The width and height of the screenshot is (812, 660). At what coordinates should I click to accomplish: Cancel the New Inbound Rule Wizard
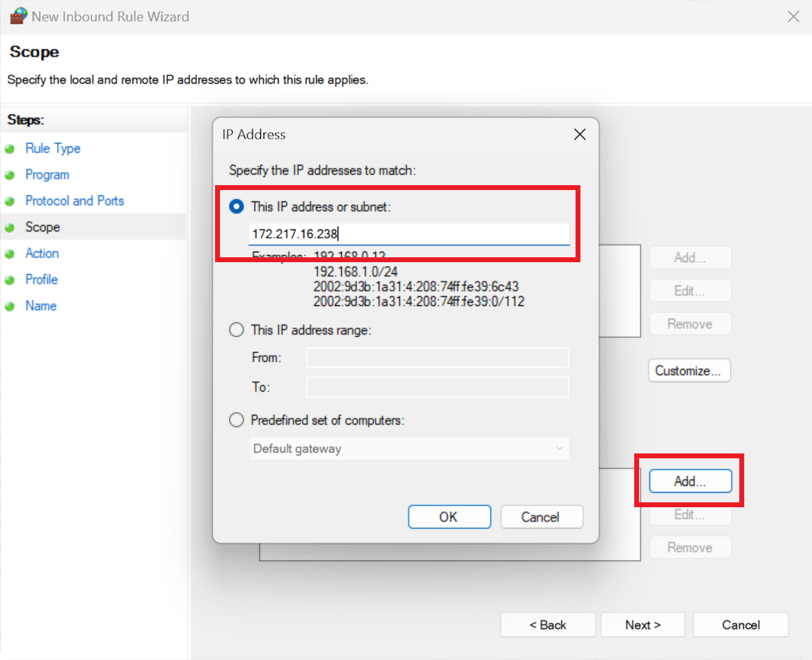(741, 625)
